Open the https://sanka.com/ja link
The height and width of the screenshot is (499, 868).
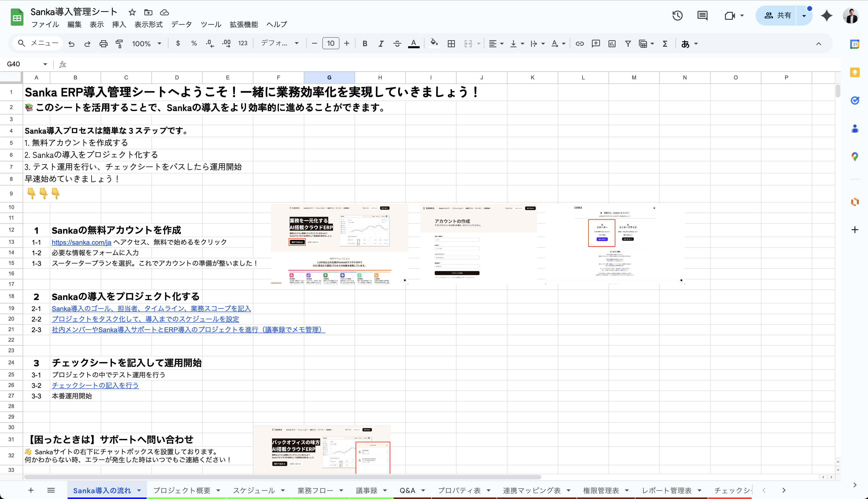81,242
